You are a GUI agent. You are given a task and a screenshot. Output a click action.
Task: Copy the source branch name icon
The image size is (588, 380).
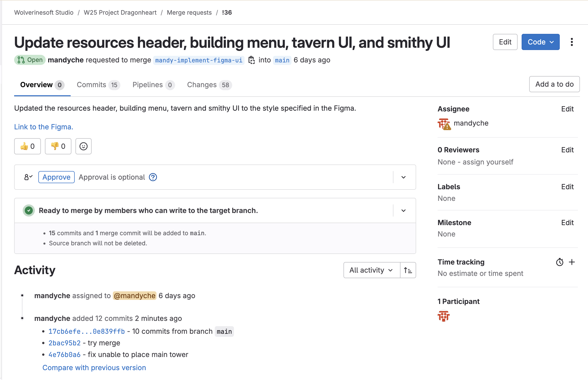(x=251, y=60)
